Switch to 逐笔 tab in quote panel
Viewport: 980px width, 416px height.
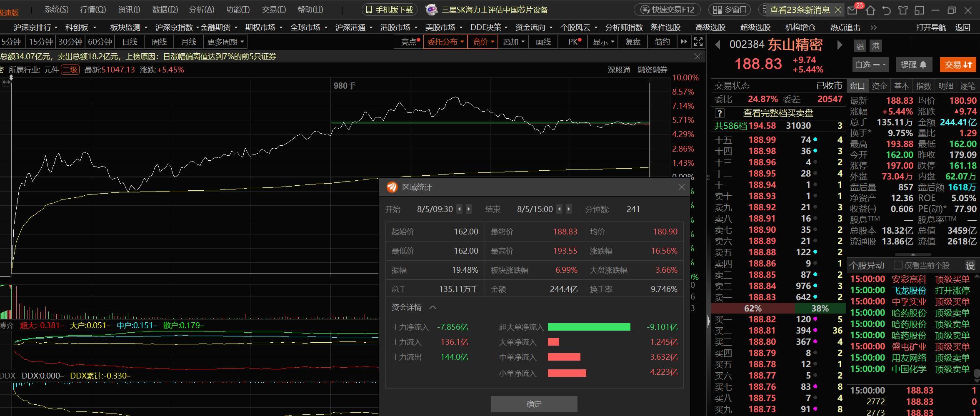[967, 86]
